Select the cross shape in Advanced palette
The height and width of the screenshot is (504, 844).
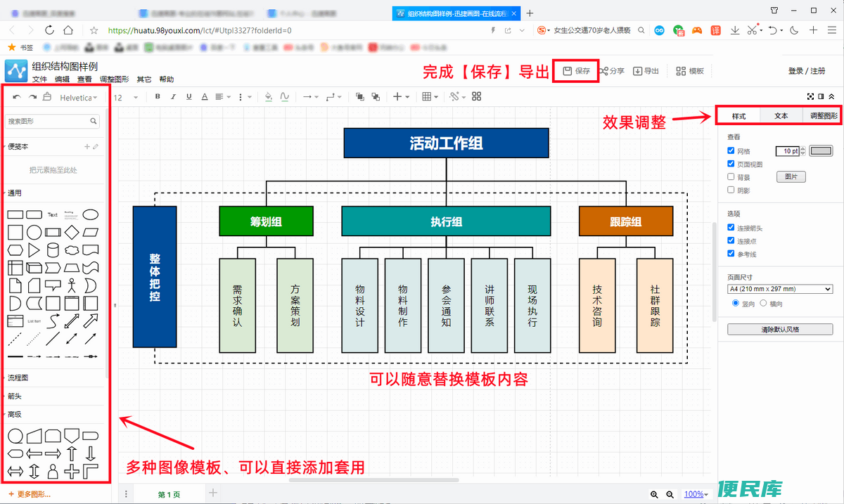pos(72,470)
